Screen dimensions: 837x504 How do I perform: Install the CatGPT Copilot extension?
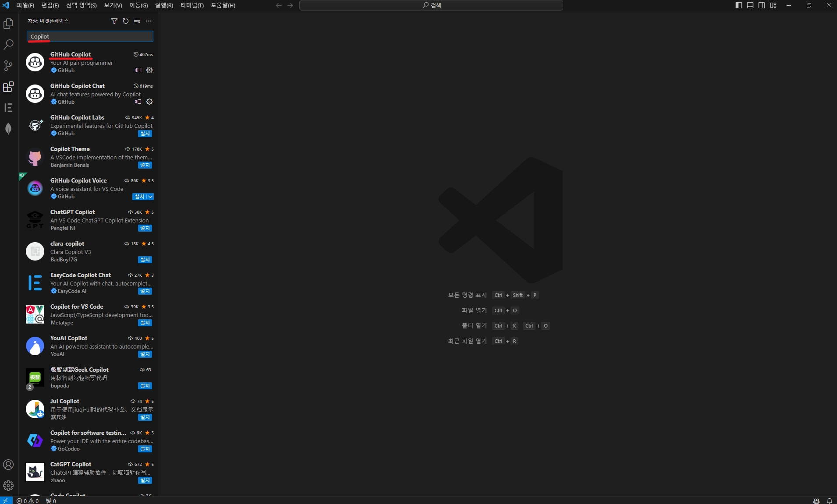145,480
